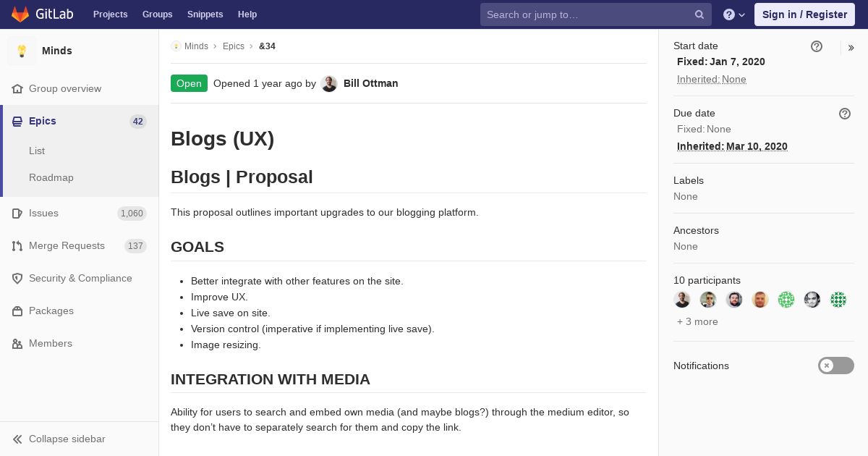This screenshot has height=456, width=868.
Task: Click the Labels None value
Action: coord(686,196)
